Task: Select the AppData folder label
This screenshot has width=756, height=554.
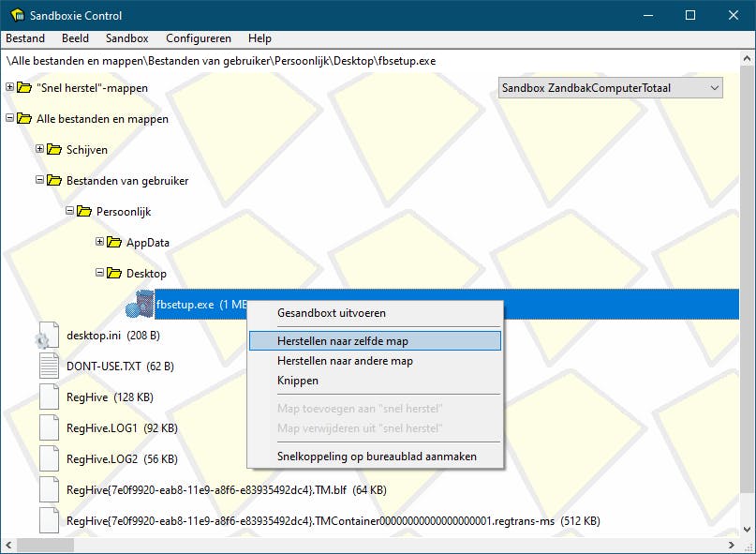Action: (147, 242)
